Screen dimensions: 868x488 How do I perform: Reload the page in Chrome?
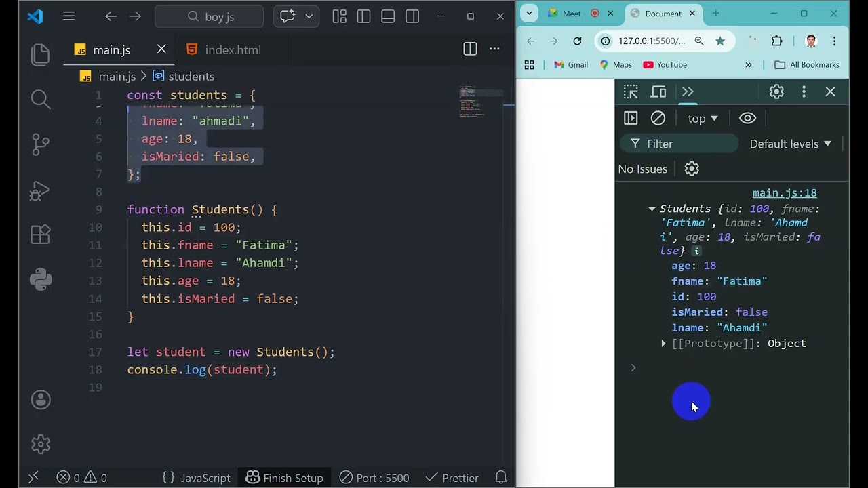tap(577, 41)
